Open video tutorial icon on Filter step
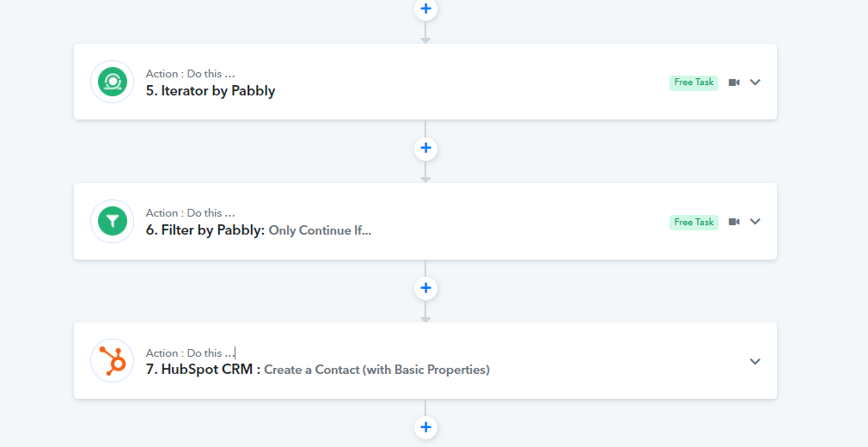Viewport: 868px width, 447px height. 734,222
